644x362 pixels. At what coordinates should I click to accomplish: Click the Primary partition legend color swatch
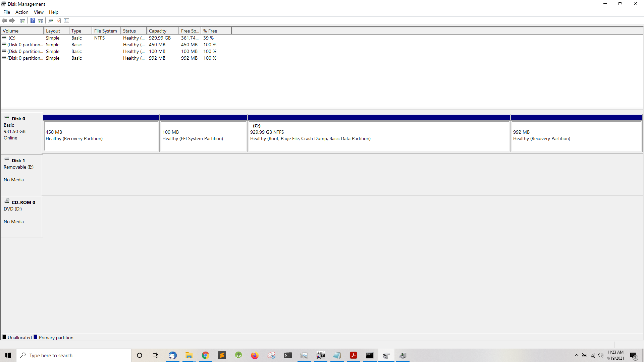click(36, 337)
